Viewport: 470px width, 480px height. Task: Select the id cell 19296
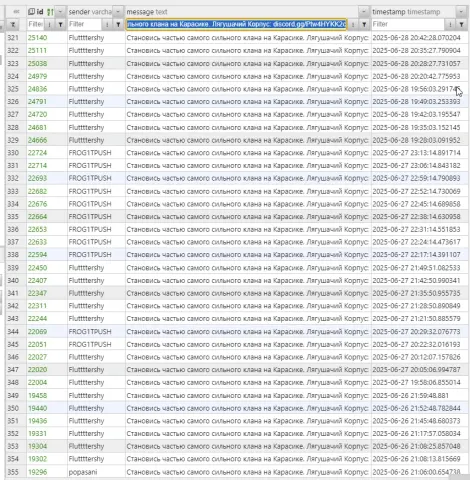point(47,472)
